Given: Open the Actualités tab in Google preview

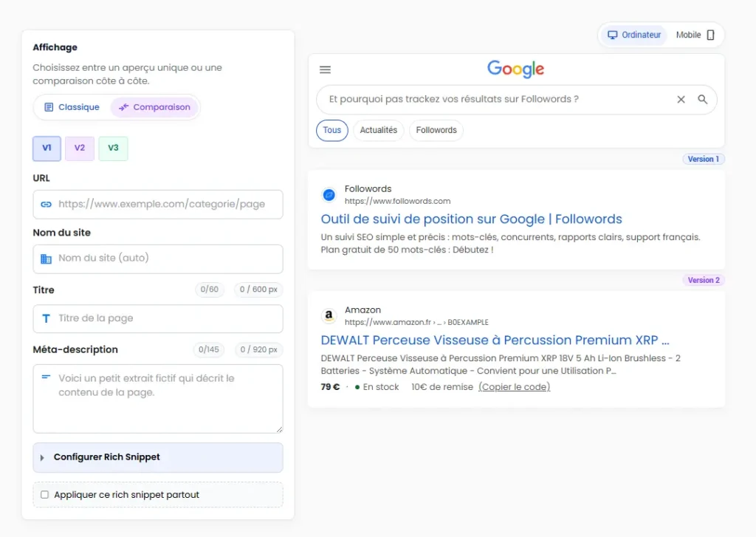Looking at the screenshot, I should pos(378,130).
